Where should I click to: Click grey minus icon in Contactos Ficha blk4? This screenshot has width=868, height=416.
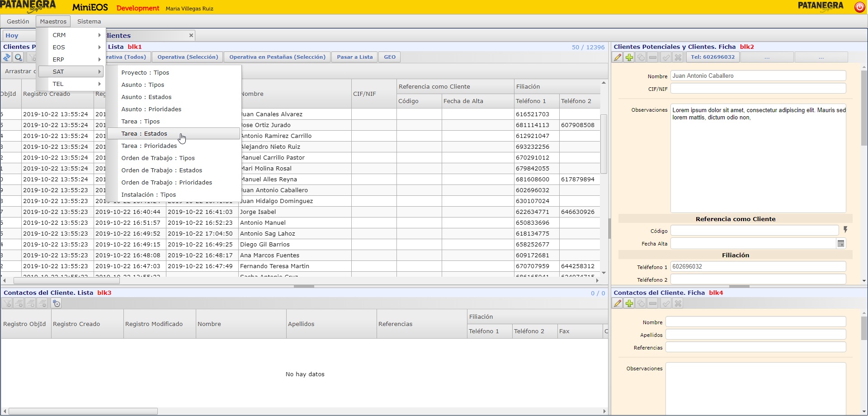click(x=653, y=303)
